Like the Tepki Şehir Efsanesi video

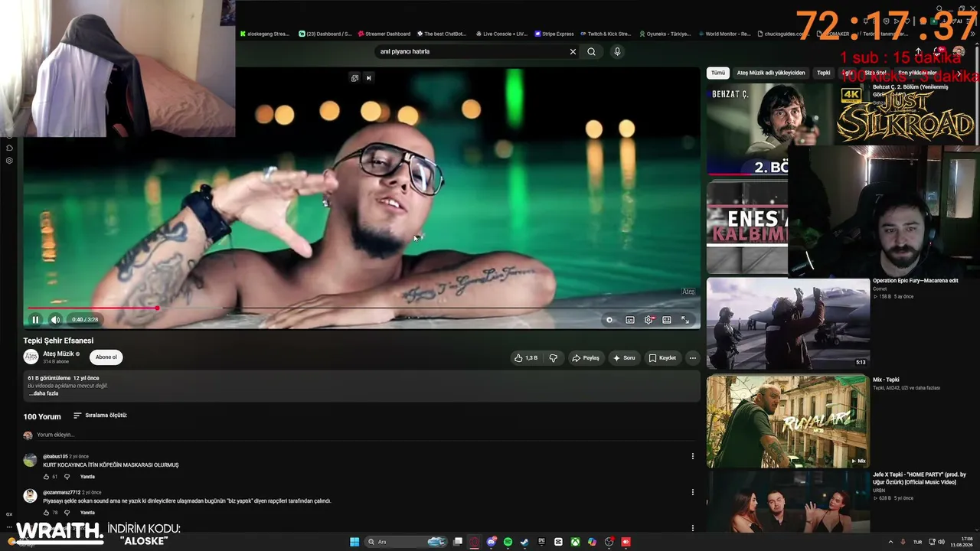(526, 357)
